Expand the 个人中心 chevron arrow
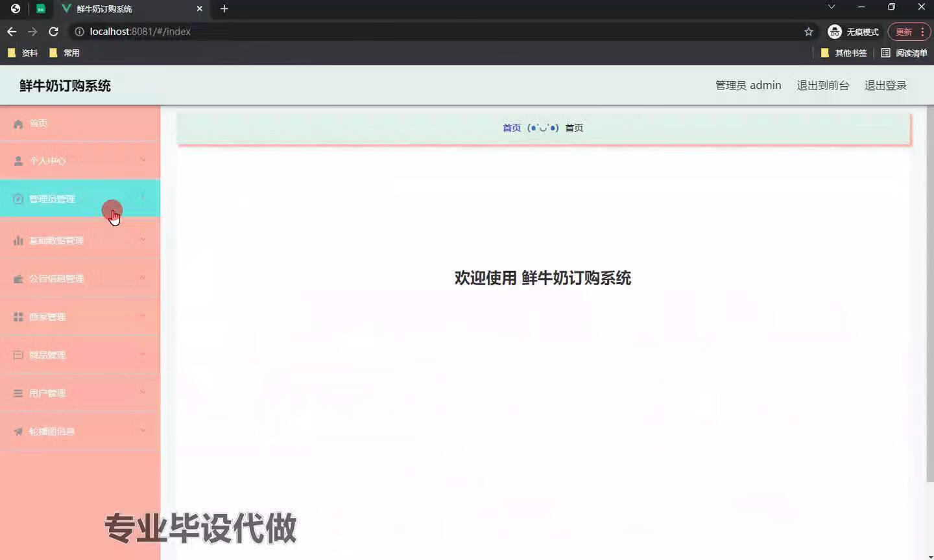 click(x=143, y=159)
